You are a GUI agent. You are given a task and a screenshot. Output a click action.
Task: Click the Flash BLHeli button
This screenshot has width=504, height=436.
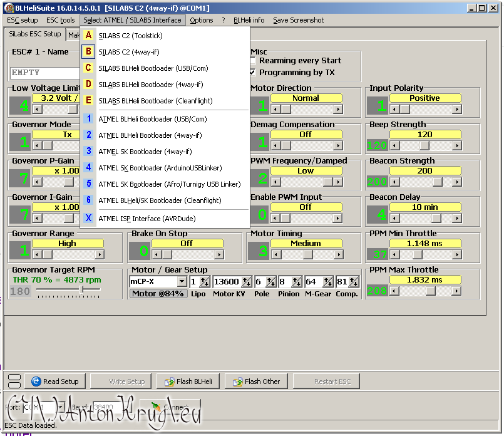pyautogui.click(x=188, y=381)
